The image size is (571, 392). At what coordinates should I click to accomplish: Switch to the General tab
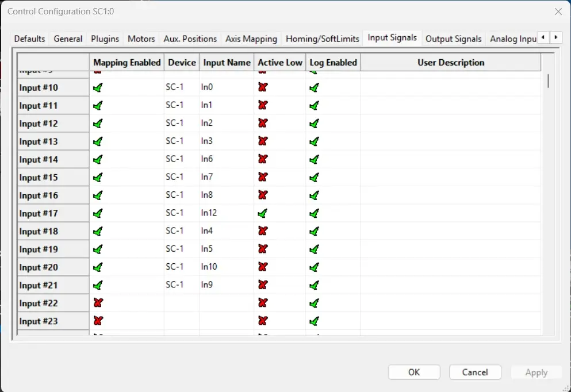(x=68, y=39)
